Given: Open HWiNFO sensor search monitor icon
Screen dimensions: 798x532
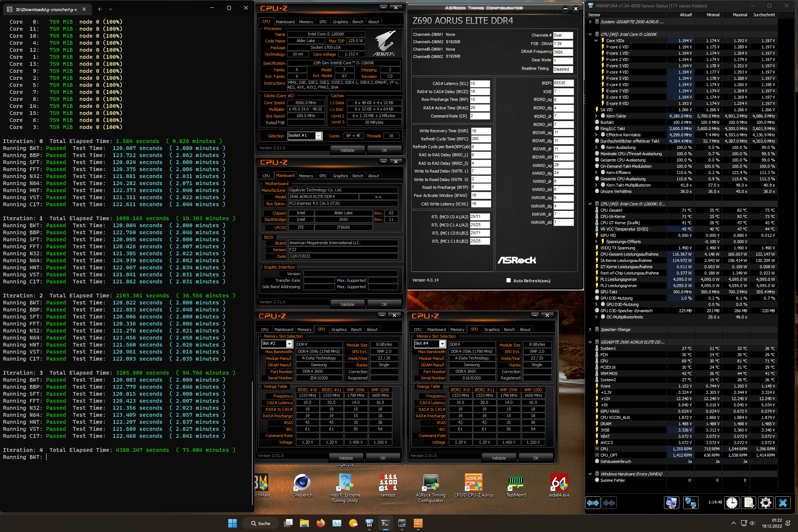Looking at the screenshot, I should point(671,503).
